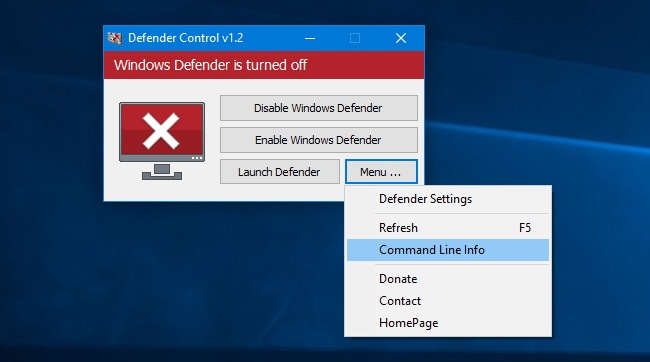Close the Defender Control window
This screenshot has height=362, width=650.
pyautogui.click(x=401, y=38)
